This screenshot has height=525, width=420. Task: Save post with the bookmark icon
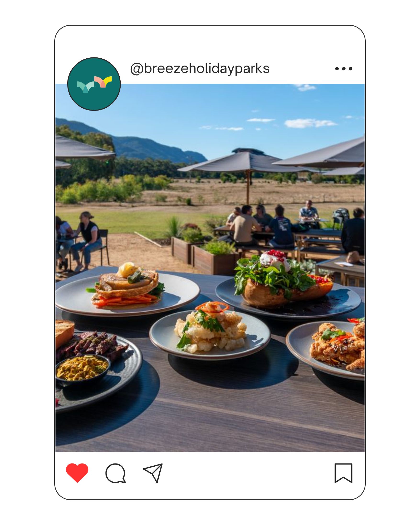click(x=343, y=473)
